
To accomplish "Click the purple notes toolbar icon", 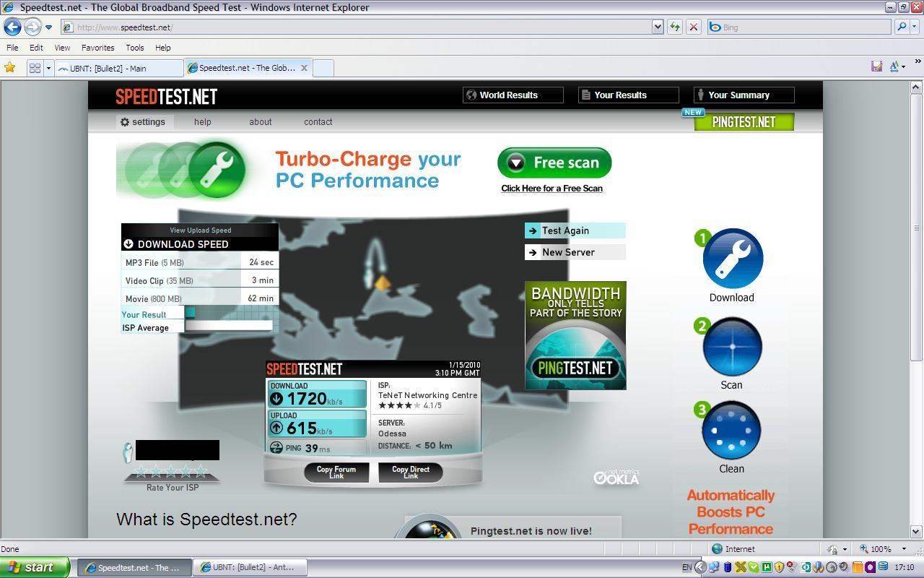I will click(876, 66).
